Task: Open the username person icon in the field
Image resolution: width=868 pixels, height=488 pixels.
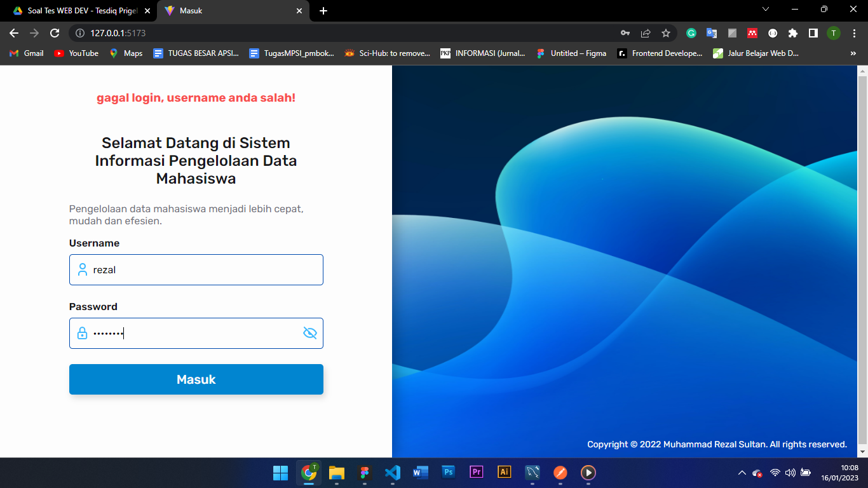Action: 82,269
